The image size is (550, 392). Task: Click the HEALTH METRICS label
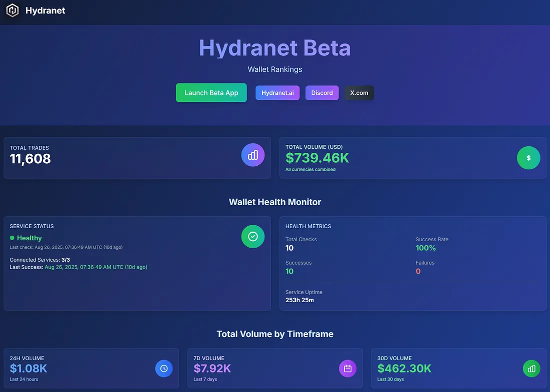point(308,226)
